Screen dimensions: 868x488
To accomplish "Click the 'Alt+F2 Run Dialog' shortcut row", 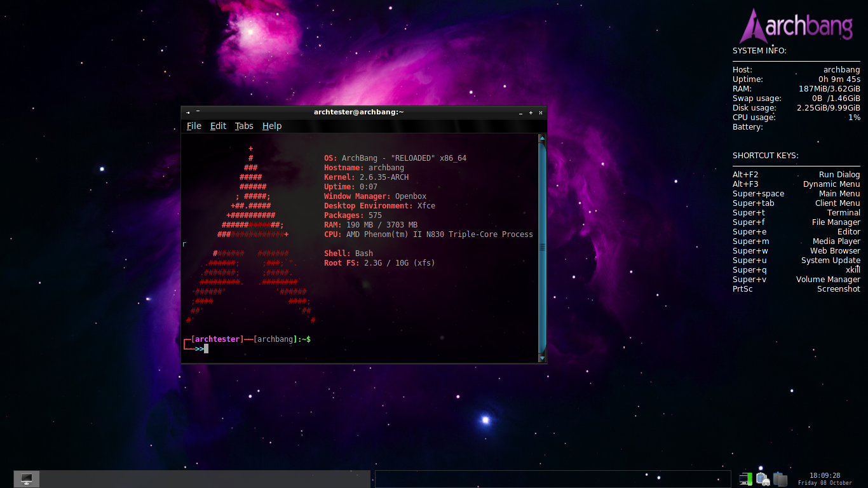I will coord(796,175).
